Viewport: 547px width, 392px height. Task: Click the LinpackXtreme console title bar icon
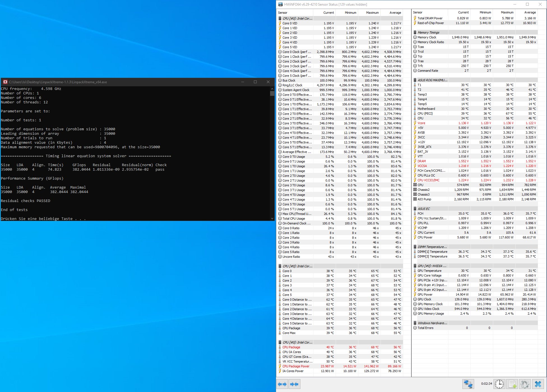point(5,82)
